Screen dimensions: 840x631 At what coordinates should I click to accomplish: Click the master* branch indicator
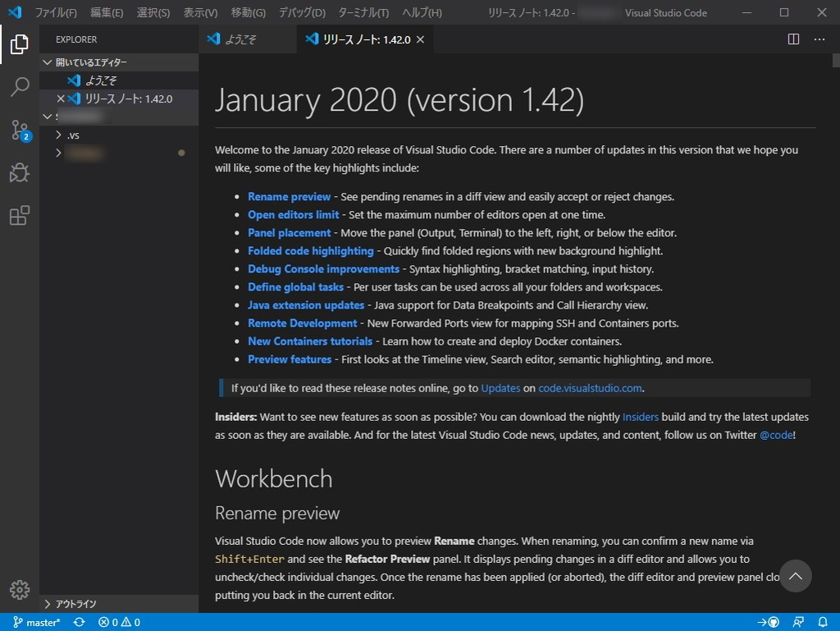coord(36,623)
